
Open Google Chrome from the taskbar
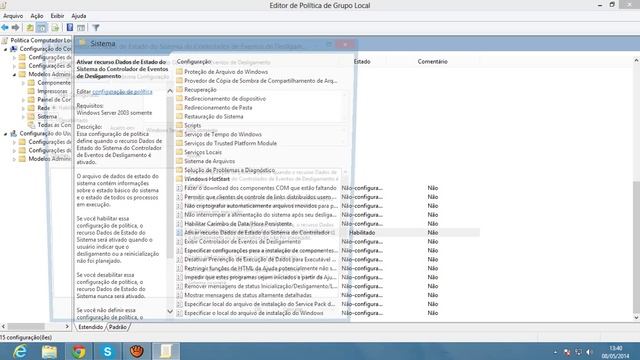pyautogui.click(x=79, y=351)
